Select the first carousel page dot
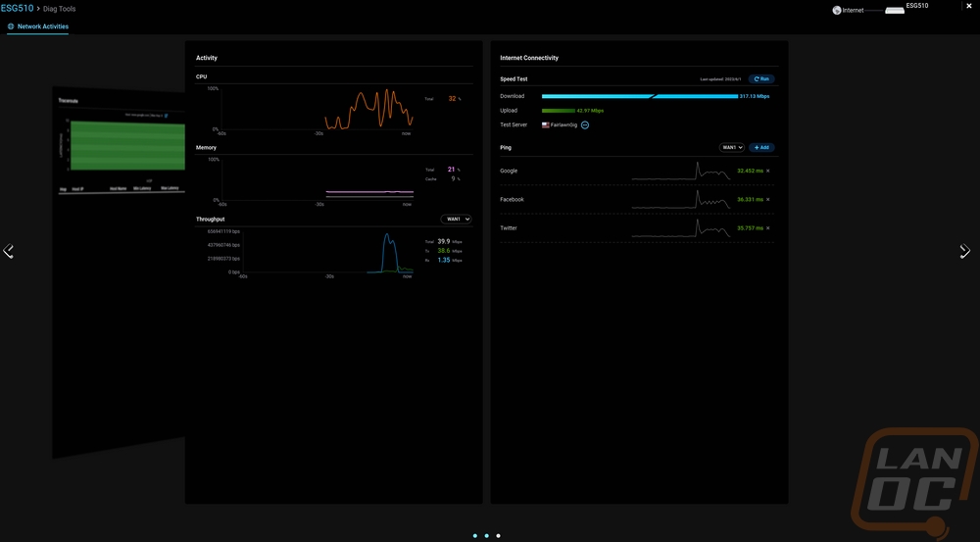 [x=475, y=536]
